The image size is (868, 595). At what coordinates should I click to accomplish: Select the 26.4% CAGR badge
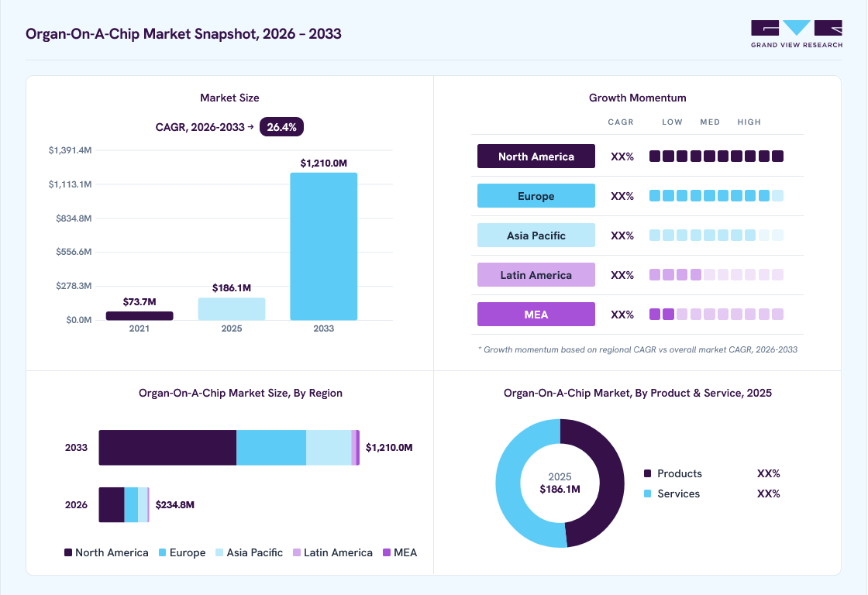[281, 127]
